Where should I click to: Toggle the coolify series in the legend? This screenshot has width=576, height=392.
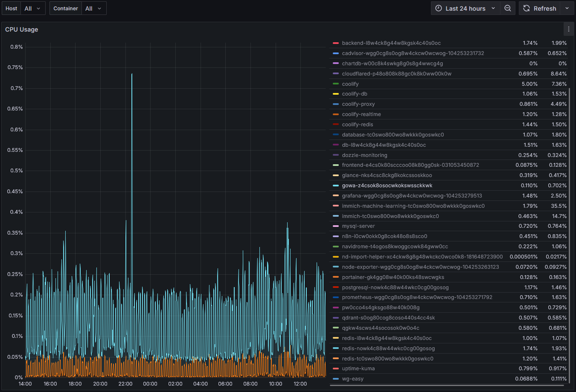350,84
